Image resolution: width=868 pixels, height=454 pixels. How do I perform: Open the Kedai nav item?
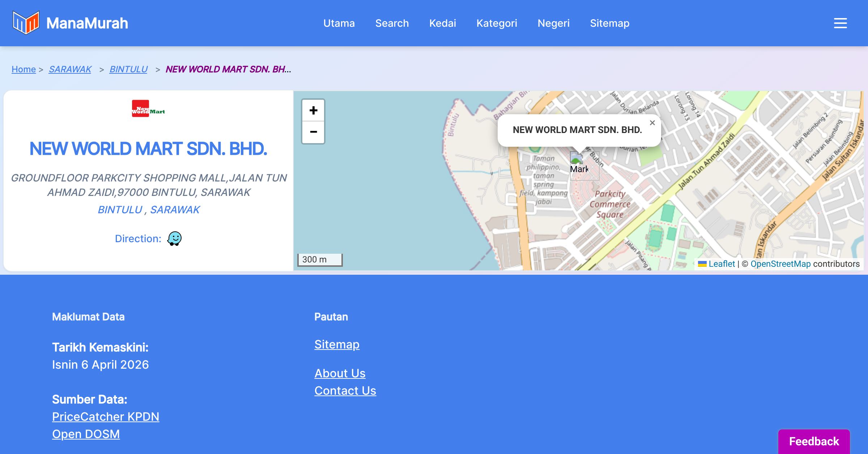pyautogui.click(x=442, y=23)
